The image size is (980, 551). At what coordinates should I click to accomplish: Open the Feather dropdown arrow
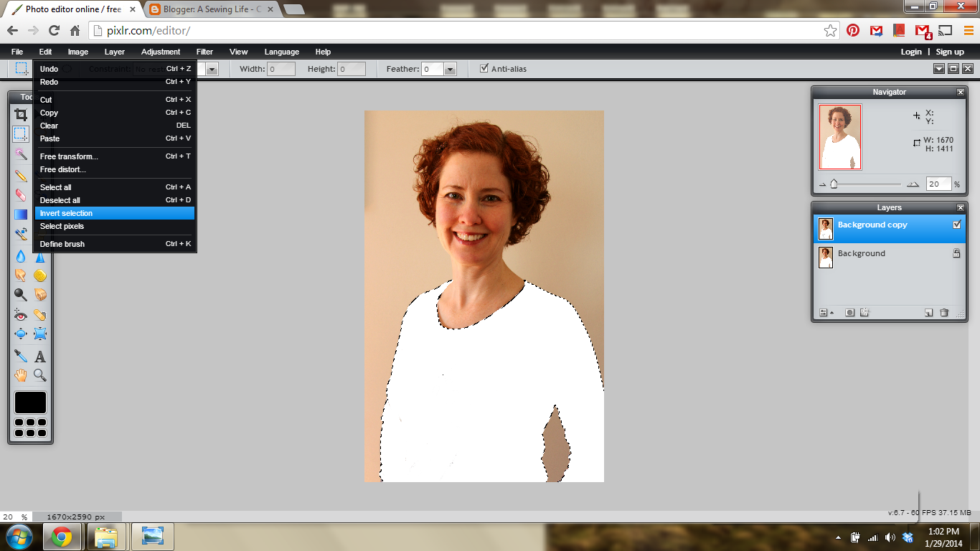click(450, 69)
